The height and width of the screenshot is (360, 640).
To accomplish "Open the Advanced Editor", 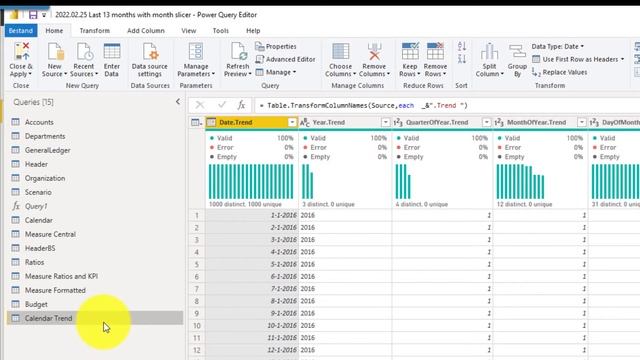I will click(285, 59).
